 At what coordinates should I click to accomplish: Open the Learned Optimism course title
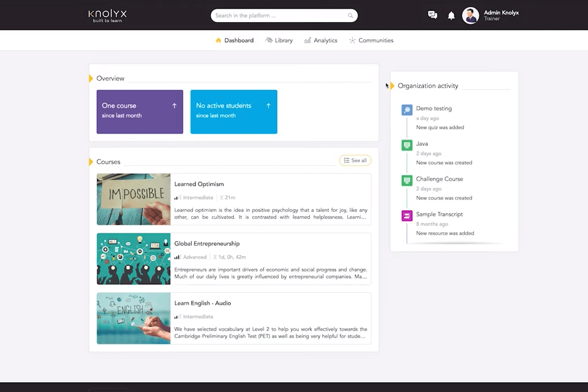tap(199, 184)
